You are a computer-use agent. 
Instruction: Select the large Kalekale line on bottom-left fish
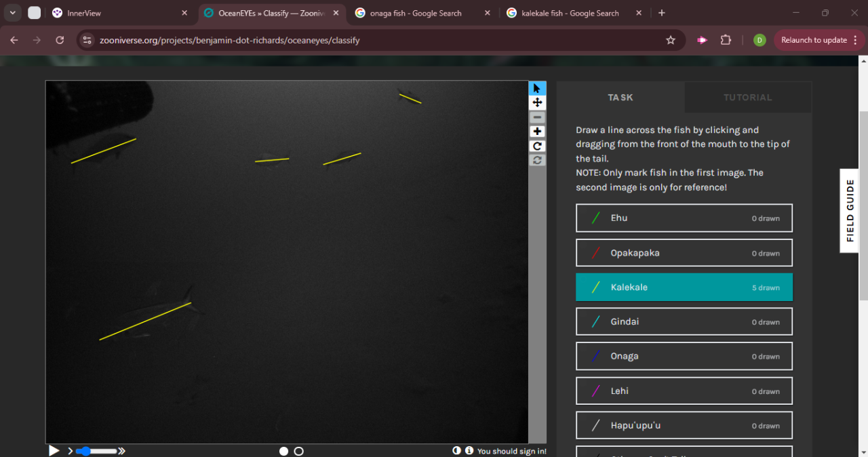(x=145, y=321)
